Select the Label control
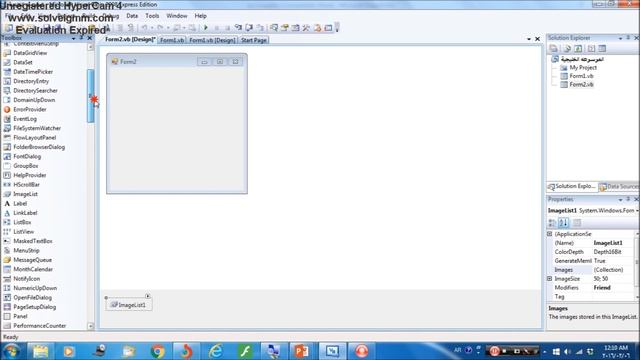Image resolution: width=640 pixels, height=360 pixels. coord(20,203)
